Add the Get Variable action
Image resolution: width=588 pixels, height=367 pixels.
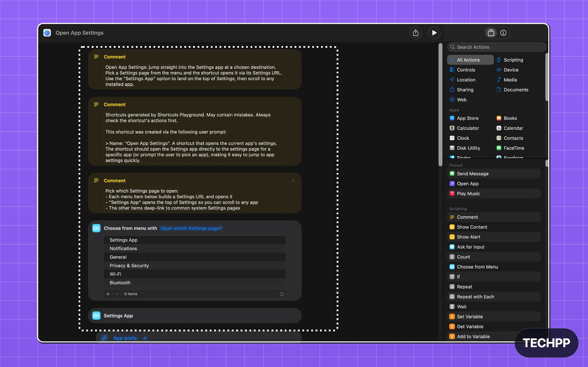[x=494, y=326]
